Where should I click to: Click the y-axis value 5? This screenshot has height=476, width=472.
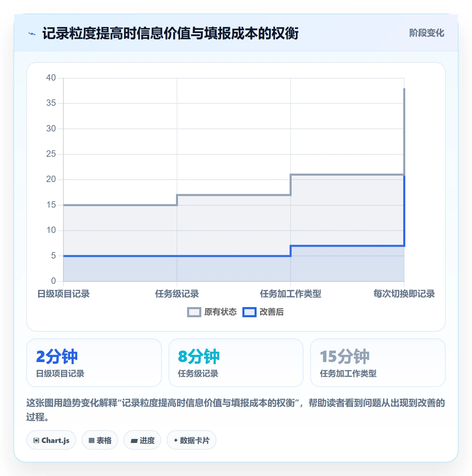(x=53, y=256)
